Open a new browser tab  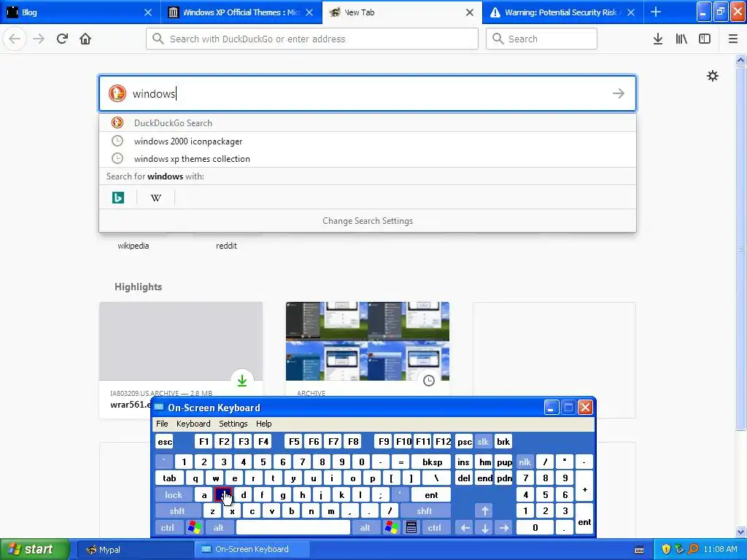click(x=656, y=12)
